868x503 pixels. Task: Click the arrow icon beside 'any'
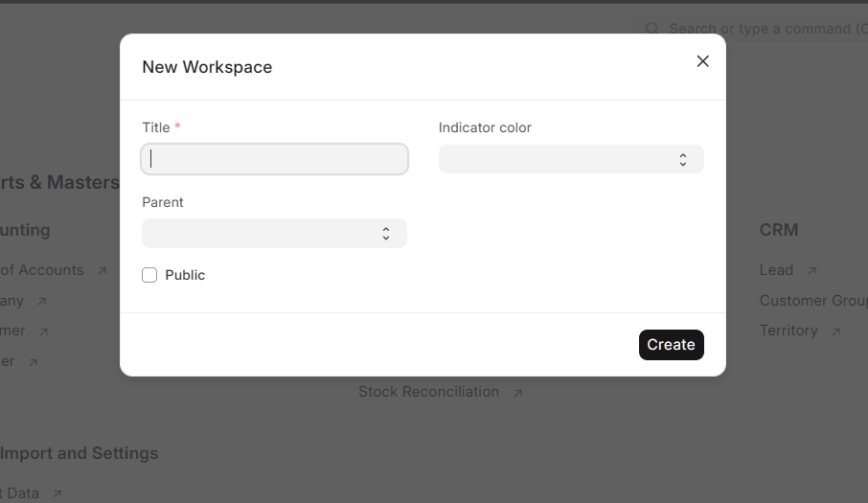(41, 302)
